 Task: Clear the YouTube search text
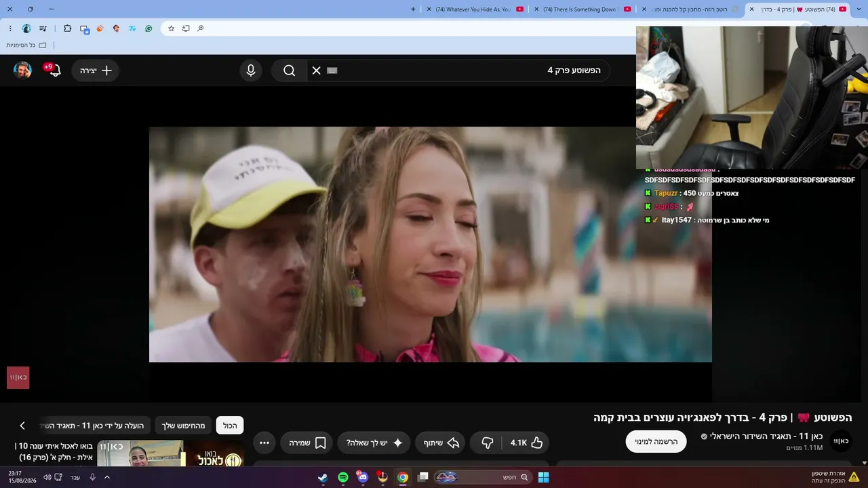coord(316,70)
